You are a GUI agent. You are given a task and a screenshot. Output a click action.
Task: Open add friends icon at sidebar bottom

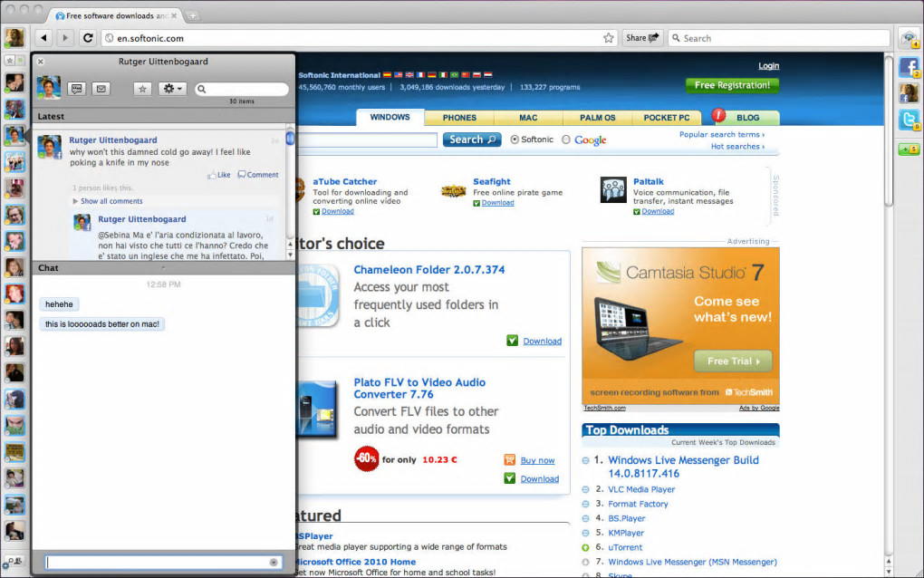(x=14, y=562)
